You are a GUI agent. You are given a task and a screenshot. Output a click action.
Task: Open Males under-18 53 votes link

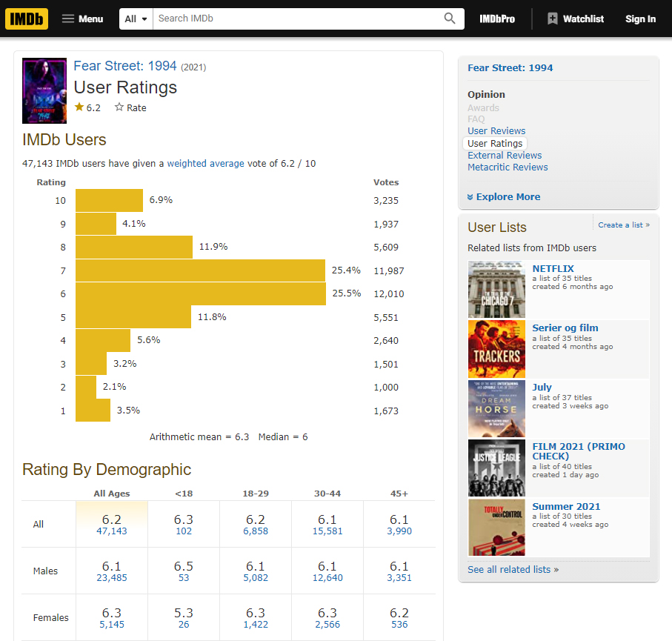(x=184, y=578)
